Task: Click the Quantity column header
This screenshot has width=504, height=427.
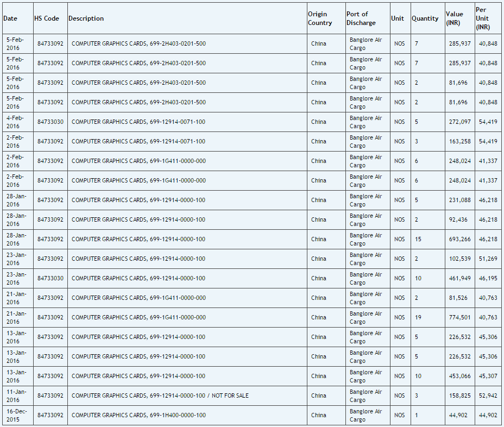Action: point(425,18)
